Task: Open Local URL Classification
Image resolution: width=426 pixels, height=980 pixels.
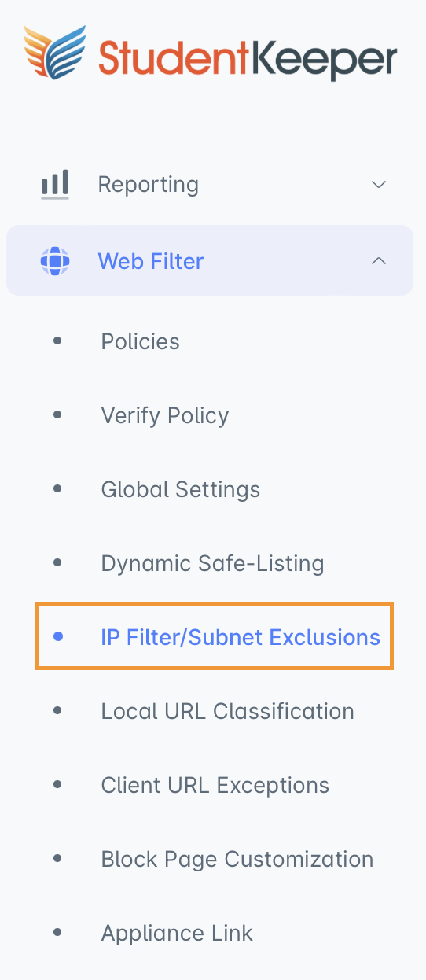Action: pyautogui.click(x=228, y=711)
